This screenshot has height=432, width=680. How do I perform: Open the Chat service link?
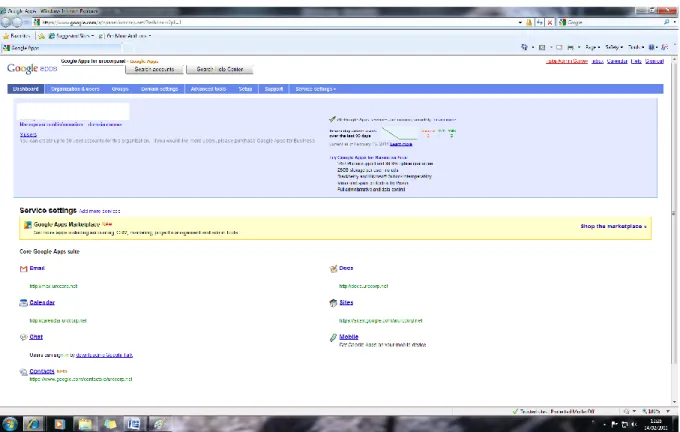tap(36, 337)
